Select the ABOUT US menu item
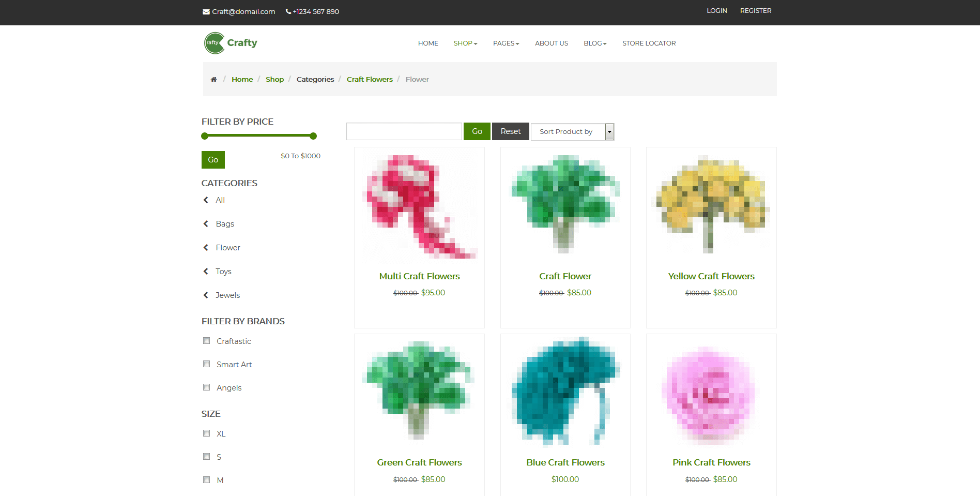Viewport: 980px width, 496px height. pyautogui.click(x=551, y=43)
